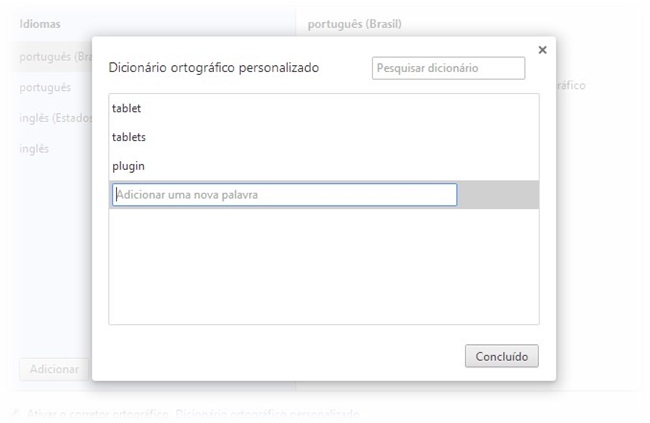The height and width of the screenshot is (423, 650).
Task: Toggle the Ativar o corretor ortográfico checkbox
Action: coord(15,413)
